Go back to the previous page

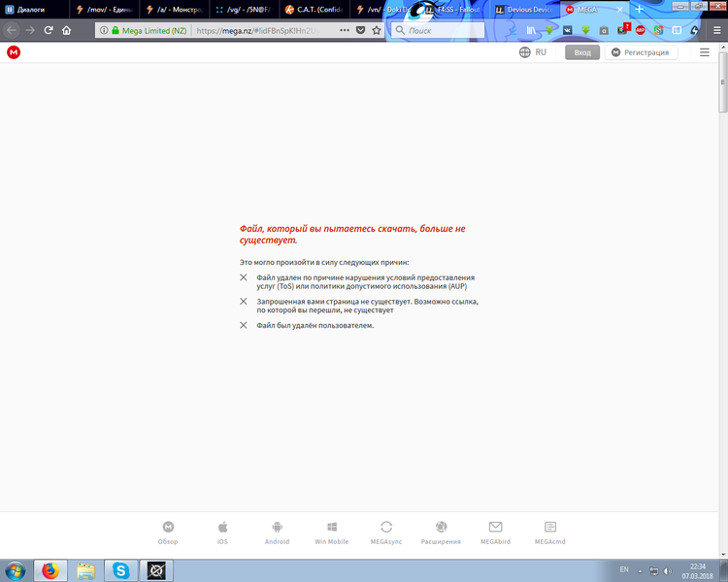point(12,30)
